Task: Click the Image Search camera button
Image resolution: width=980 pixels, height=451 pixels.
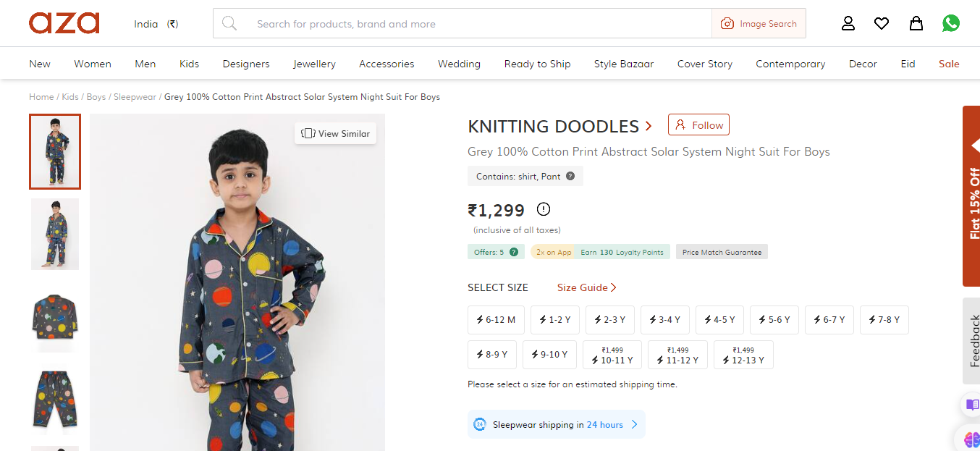Action: pyautogui.click(x=759, y=24)
